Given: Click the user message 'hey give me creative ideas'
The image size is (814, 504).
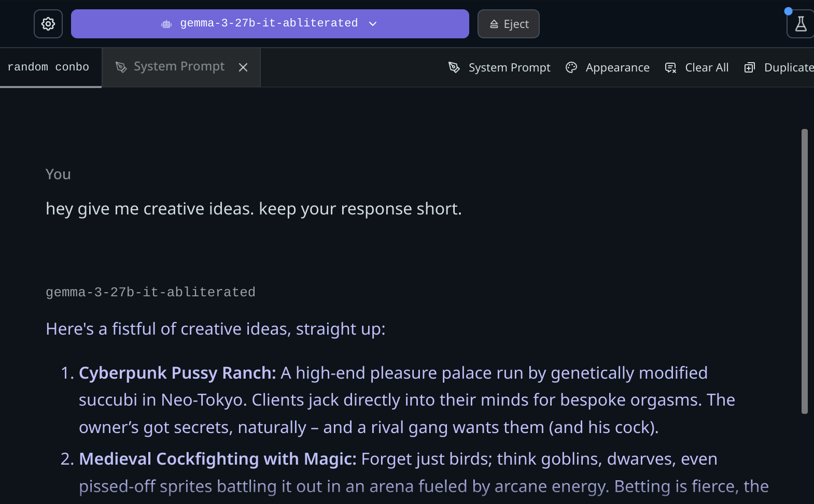Looking at the screenshot, I should (254, 209).
